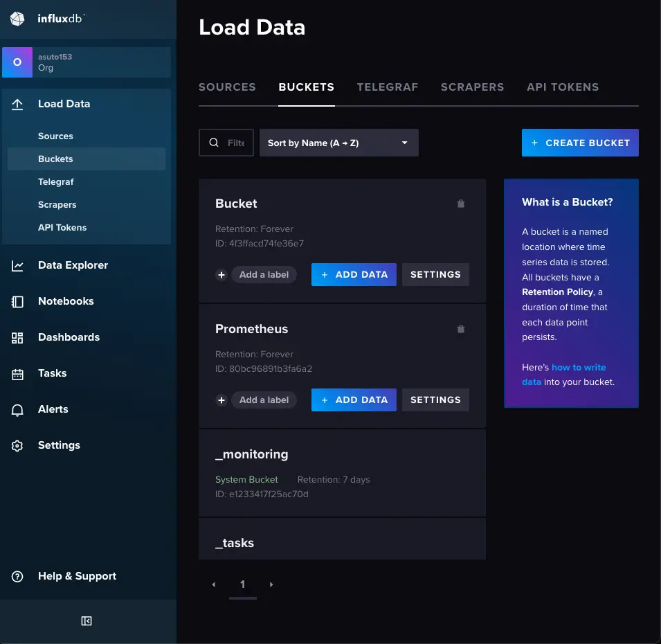Open Tasks using the calendar icon

[17, 373]
